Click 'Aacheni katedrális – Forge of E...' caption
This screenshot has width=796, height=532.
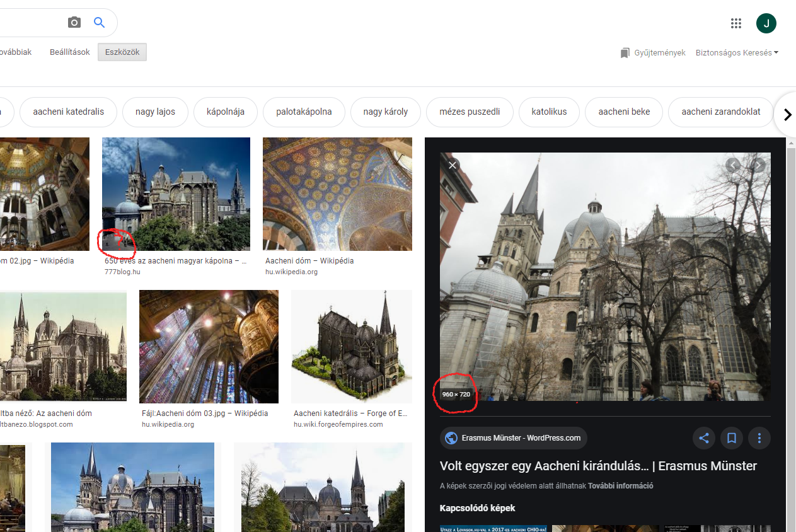tap(350, 413)
